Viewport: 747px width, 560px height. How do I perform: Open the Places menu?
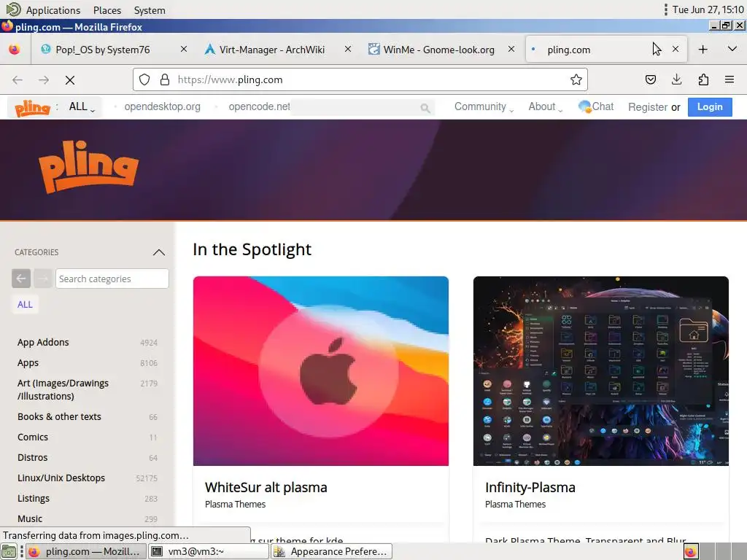point(107,10)
